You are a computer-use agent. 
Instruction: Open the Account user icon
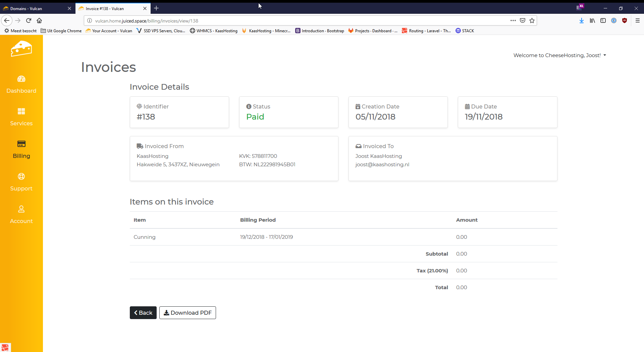point(21,209)
